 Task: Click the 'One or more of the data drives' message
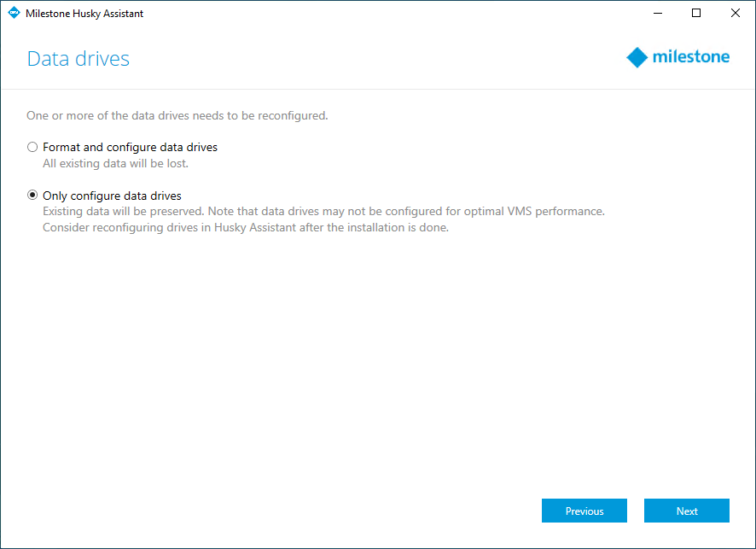tap(177, 116)
